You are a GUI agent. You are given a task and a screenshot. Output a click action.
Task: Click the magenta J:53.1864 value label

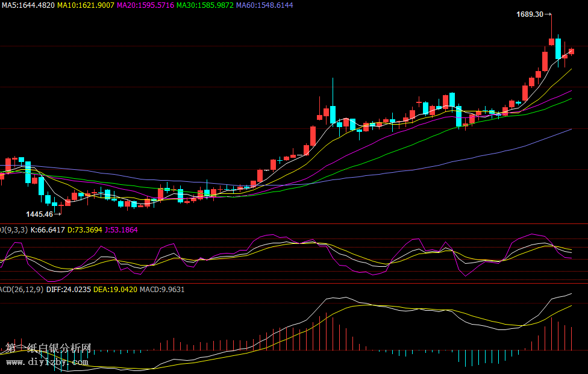[x=122, y=229]
